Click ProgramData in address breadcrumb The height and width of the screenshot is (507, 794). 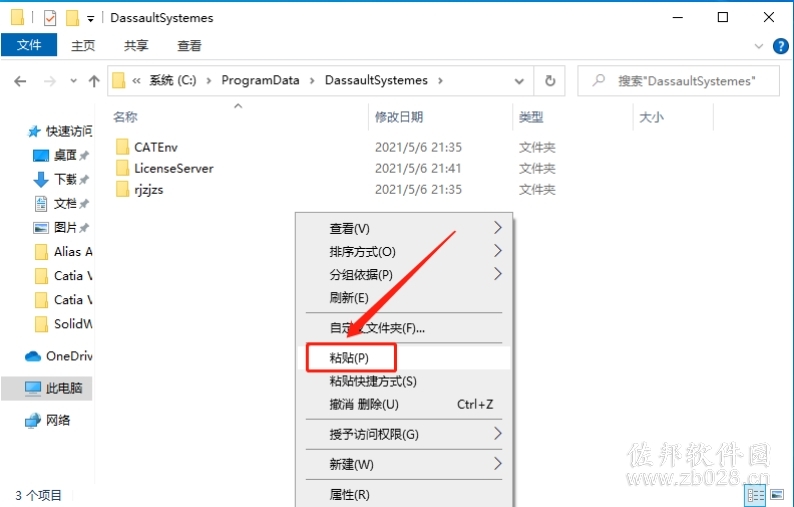260,81
